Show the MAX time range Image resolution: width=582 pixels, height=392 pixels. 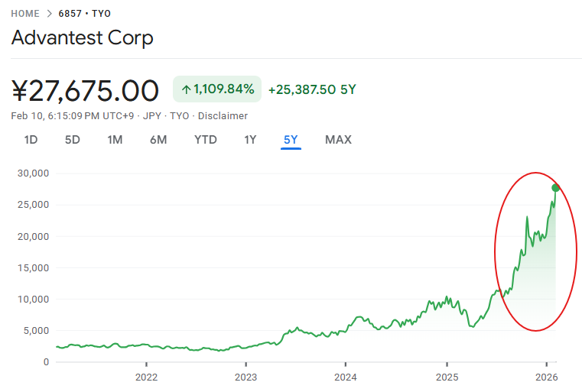point(338,140)
